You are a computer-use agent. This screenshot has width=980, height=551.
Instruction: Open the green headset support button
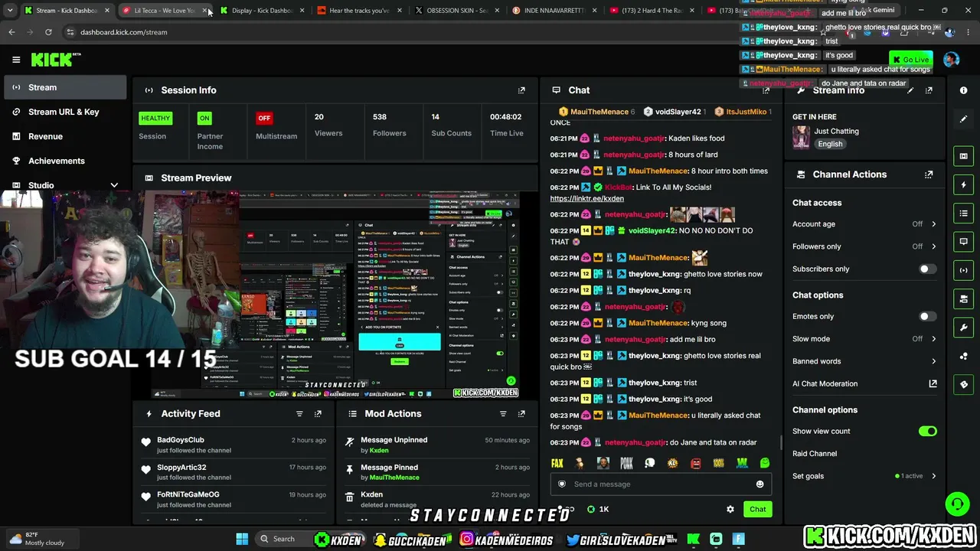pyautogui.click(x=957, y=504)
